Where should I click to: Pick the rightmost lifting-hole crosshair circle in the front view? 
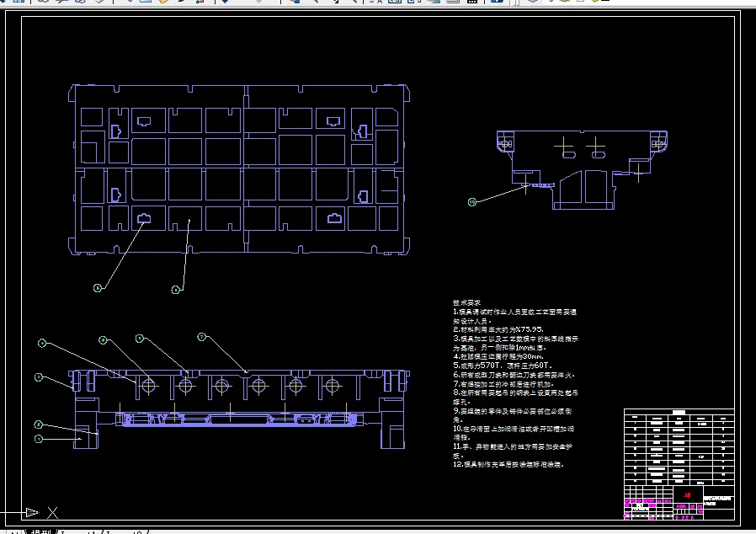(x=333, y=386)
